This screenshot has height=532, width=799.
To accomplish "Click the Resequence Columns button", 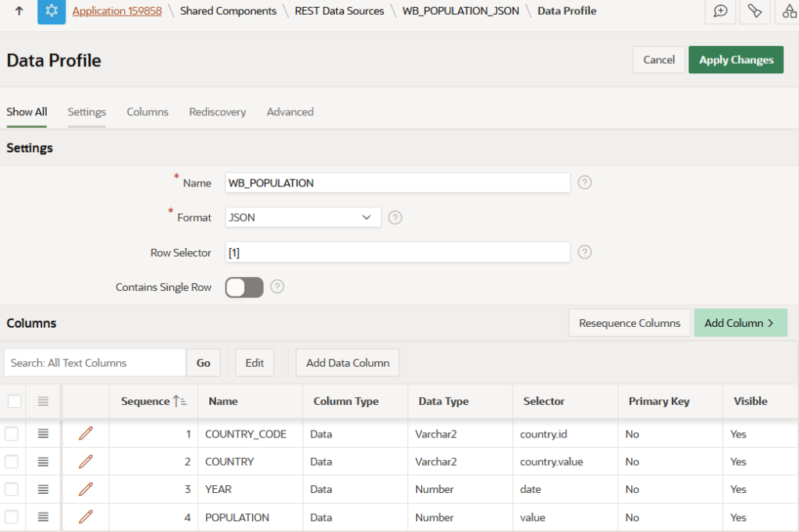I will tap(629, 323).
